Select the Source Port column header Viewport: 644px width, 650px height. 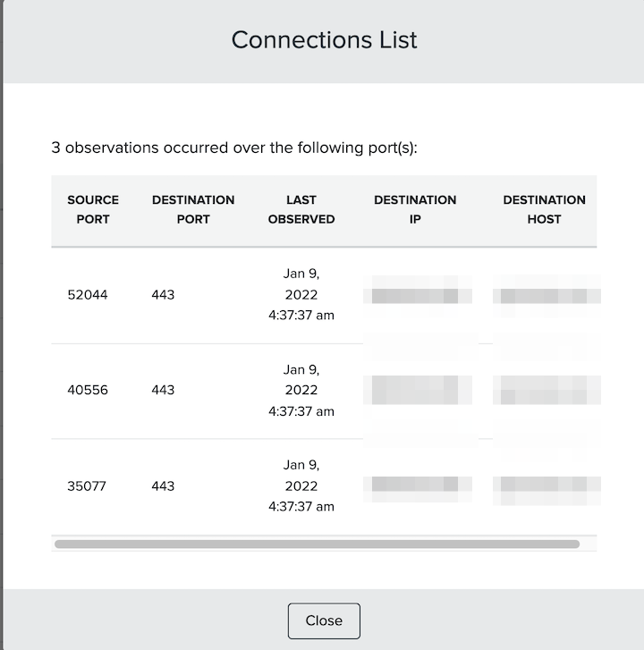coord(93,209)
